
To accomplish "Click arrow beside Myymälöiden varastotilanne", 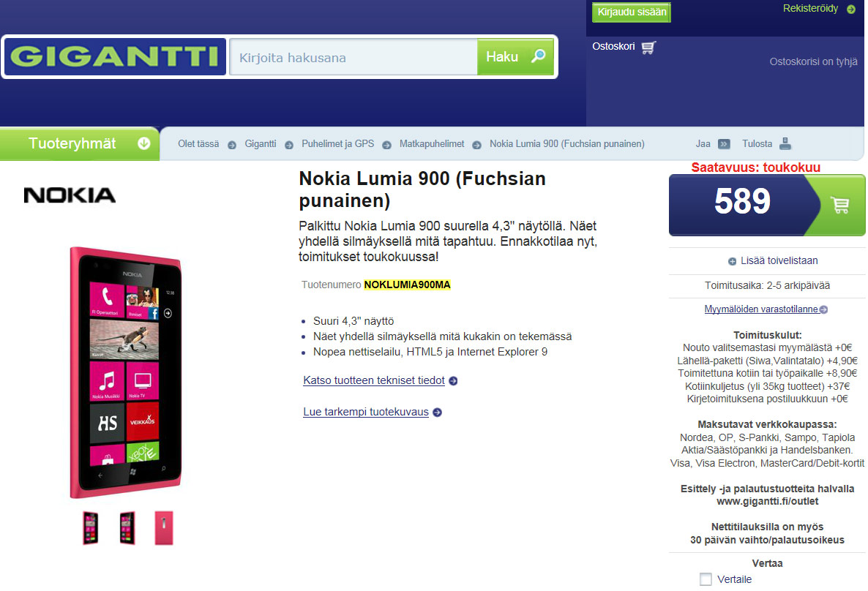I will pos(823,309).
